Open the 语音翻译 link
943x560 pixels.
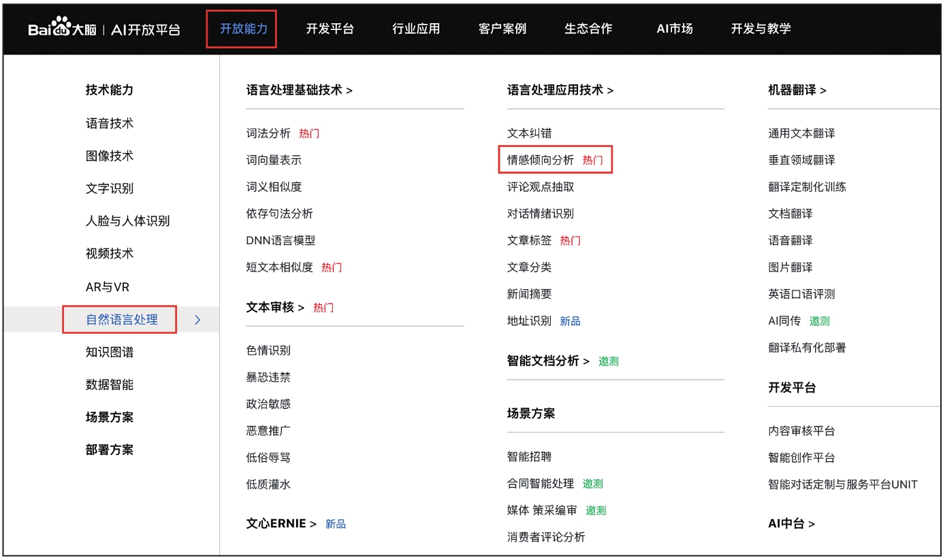790,241
